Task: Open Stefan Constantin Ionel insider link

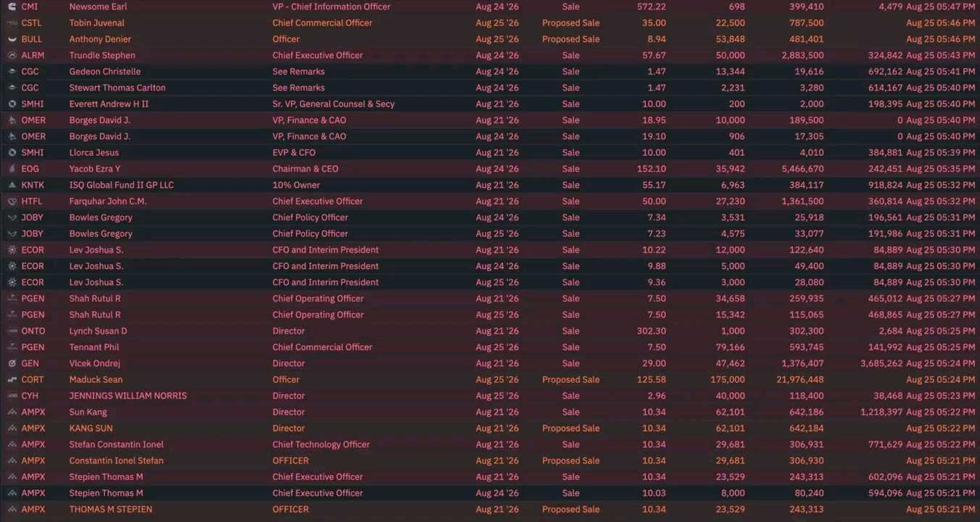Action: [x=117, y=444]
